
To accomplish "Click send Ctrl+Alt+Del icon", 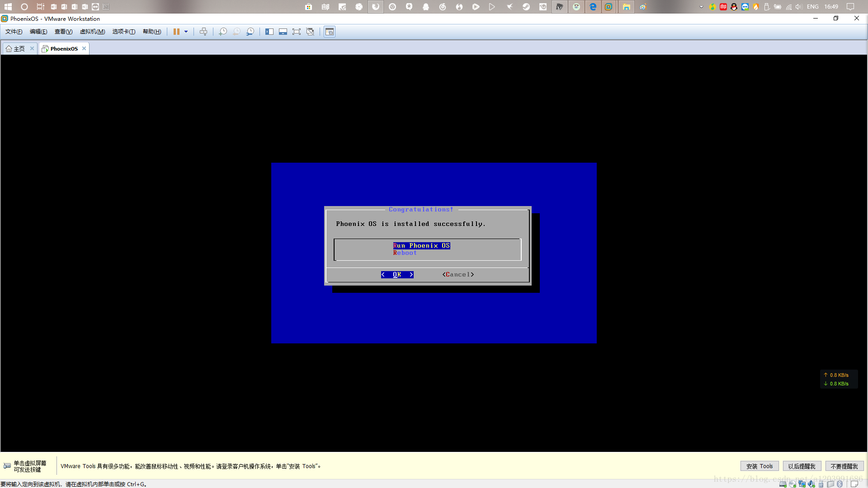I will pos(203,32).
